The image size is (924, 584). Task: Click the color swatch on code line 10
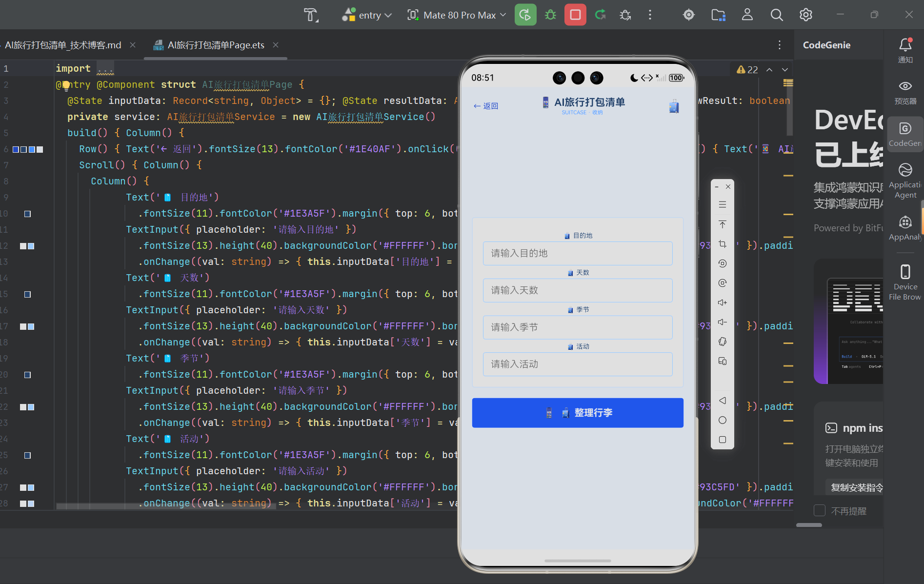click(x=28, y=214)
